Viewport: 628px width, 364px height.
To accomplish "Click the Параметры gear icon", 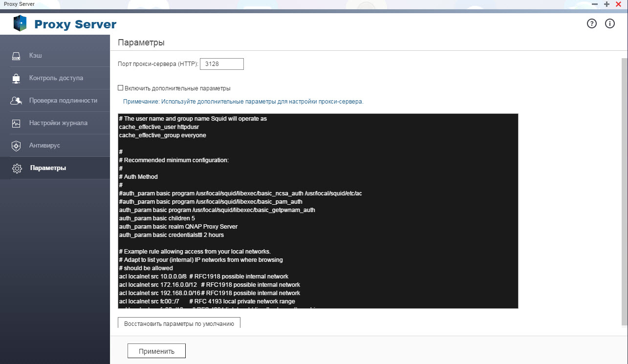I will [x=17, y=169].
